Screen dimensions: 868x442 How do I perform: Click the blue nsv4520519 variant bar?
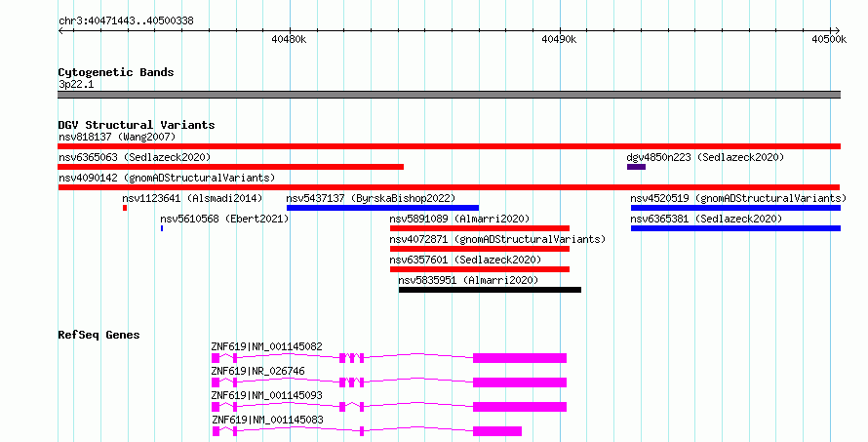click(x=735, y=208)
